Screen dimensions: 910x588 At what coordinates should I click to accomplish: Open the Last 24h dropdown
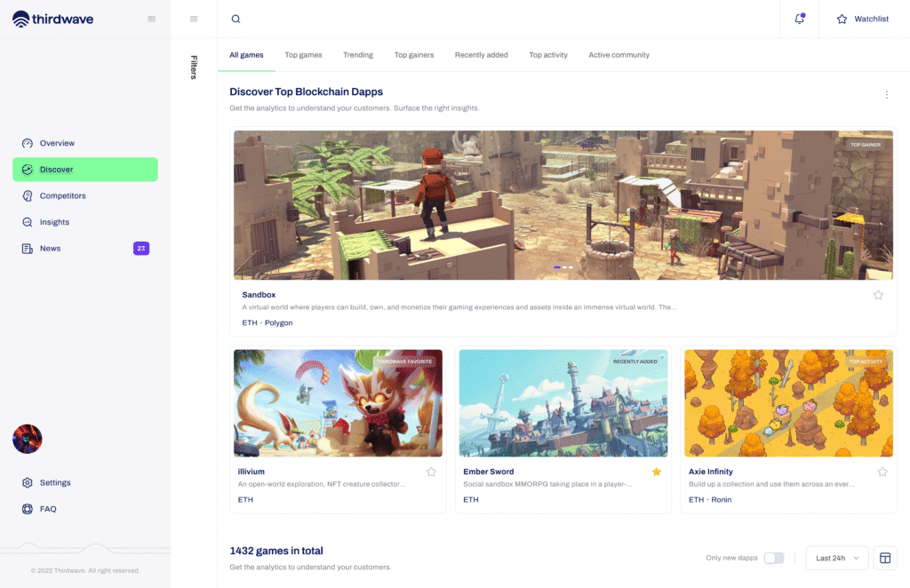click(x=837, y=558)
